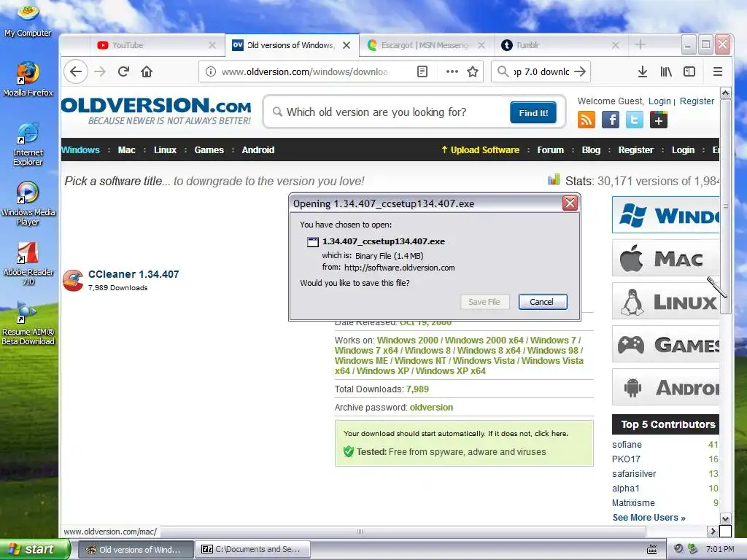The image size is (747, 560).
Task: Open Internet Explorer desktop shortcut
Action: pos(28,144)
